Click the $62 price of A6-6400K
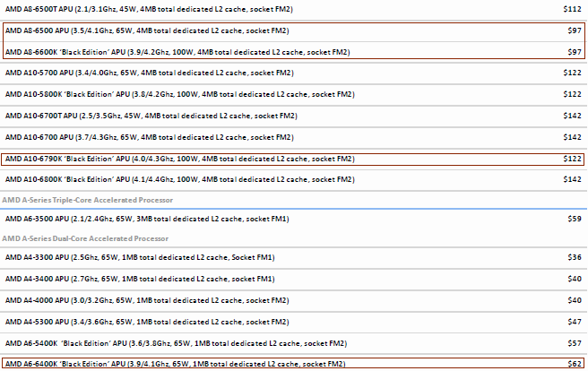Viewport: 588px width, 371px height. point(575,364)
